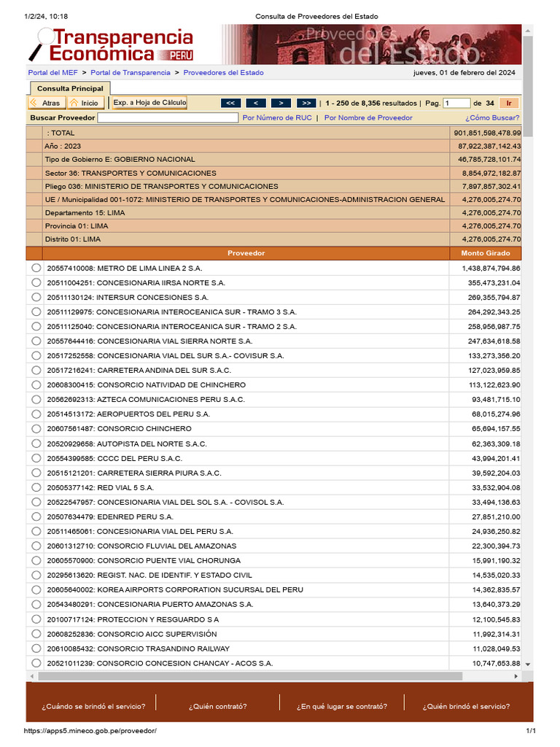Click the Año : 2023 summary row
Image resolution: width=560 pixels, height=747 pixels.
tap(274, 146)
